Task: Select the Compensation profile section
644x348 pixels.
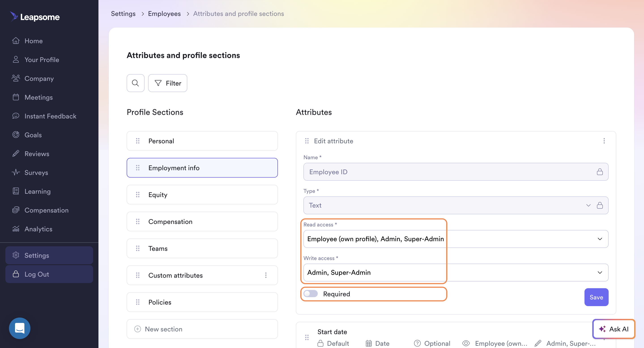Action: pyautogui.click(x=202, y=221)
